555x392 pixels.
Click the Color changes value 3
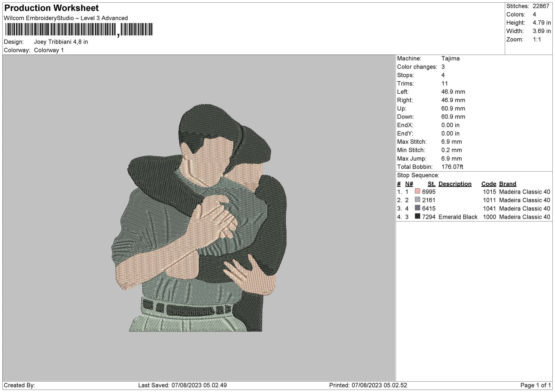443,67
